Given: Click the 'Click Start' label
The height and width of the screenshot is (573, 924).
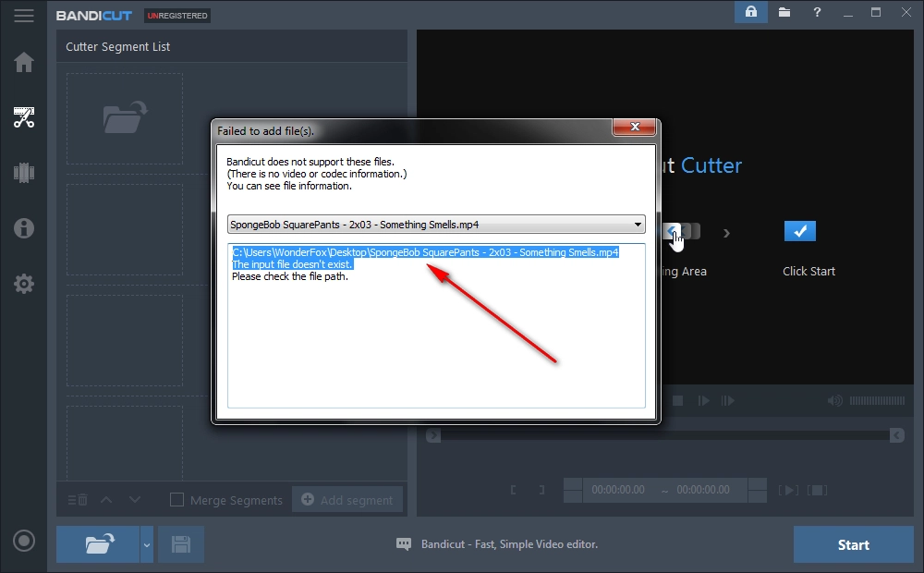Looking at the screenshot, I should [x=808, y=271].
